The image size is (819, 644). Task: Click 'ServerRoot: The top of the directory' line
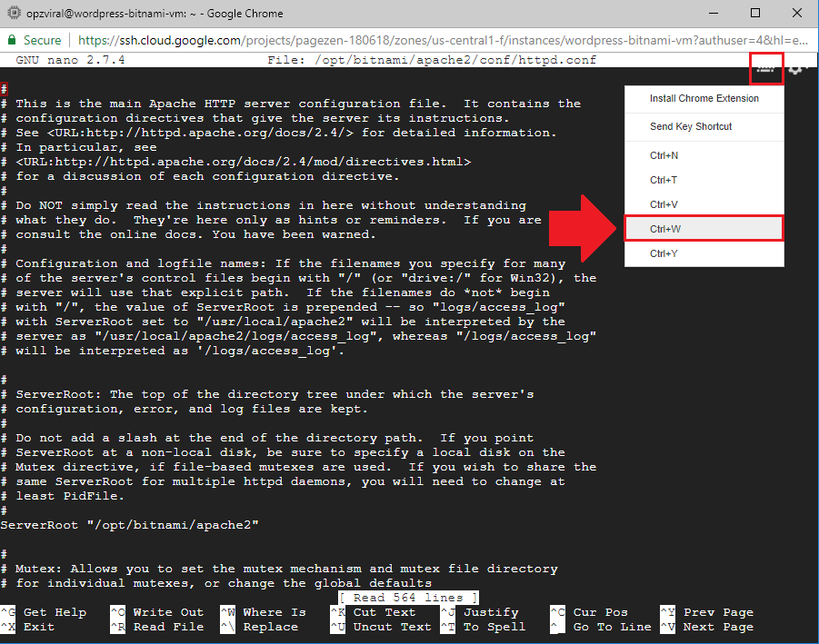267,394
